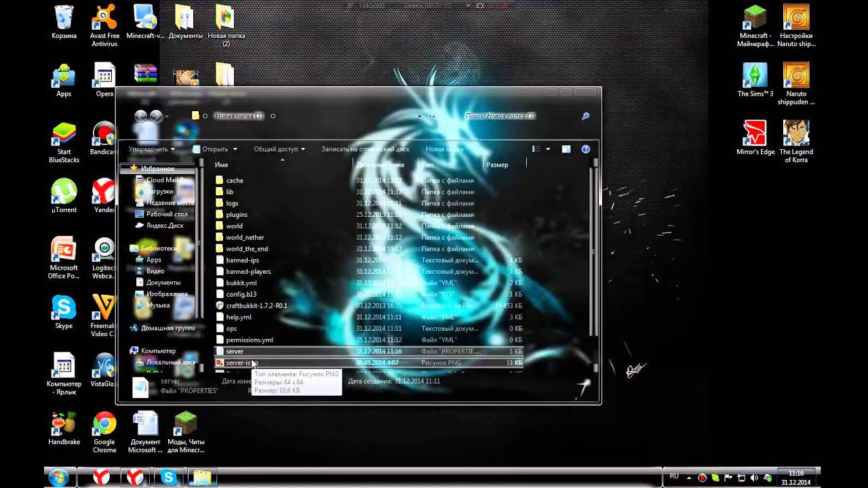Select the Документы folder on the desktop
This screenshot has height=488, width=868.
tap(185, 23)
